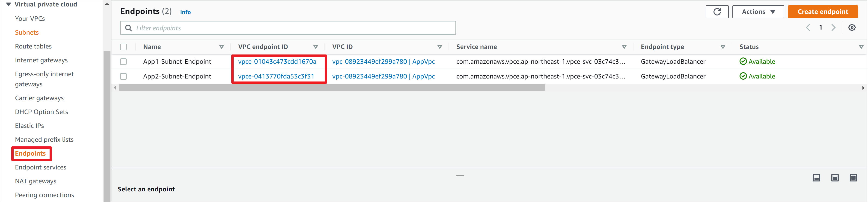Screen dimensions: 868x202
Task: Open endpoint vpce-0413770fda53c3f31 link
Action: click(x=276, y=76)
